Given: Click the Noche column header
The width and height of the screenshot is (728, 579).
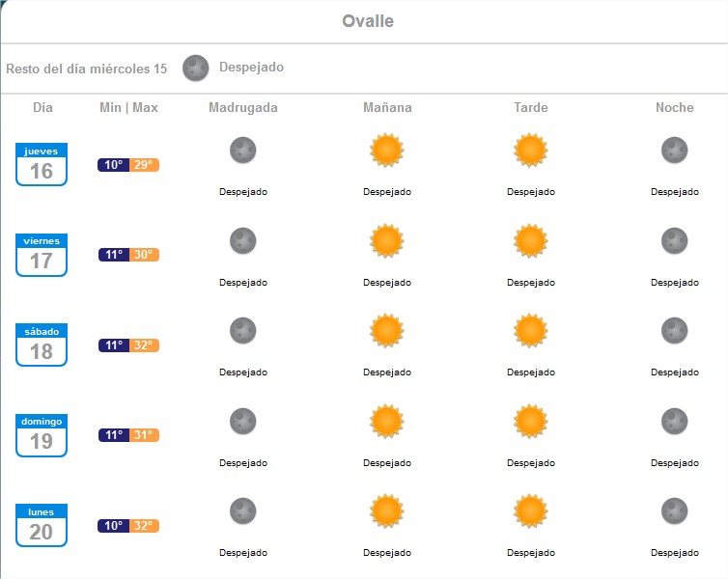Looking at the screenshot, I should point(674,107).
